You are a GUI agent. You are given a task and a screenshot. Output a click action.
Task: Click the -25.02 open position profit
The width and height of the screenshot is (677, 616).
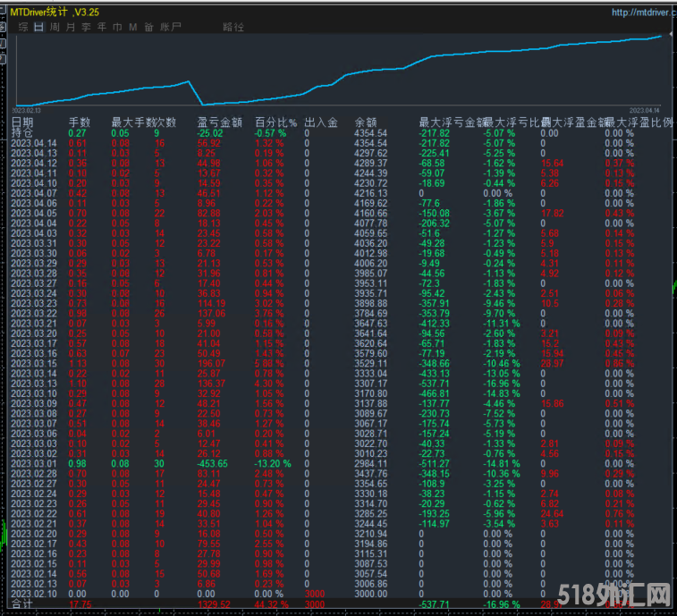210,133
